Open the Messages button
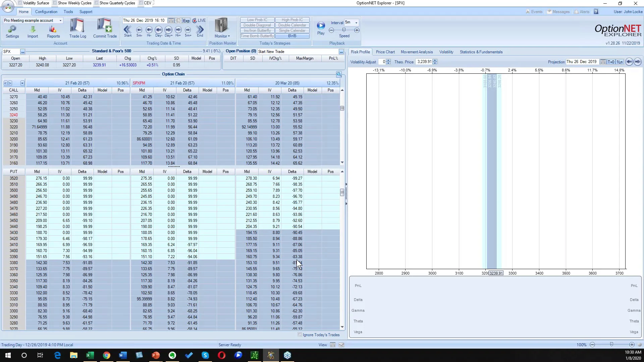The height and width of the screenshot is (362, 644). pyautogui.click(x=558, y=12)
